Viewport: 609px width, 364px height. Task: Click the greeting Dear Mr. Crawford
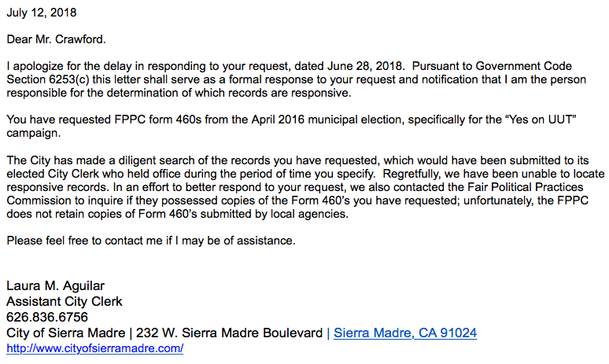click(x=56, y=39)
